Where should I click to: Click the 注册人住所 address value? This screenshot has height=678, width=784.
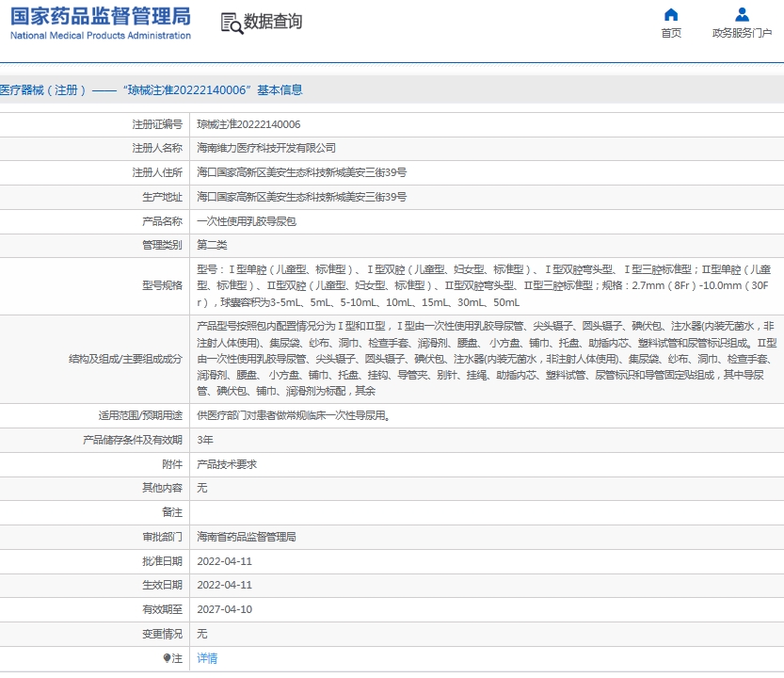click(301, 172)
